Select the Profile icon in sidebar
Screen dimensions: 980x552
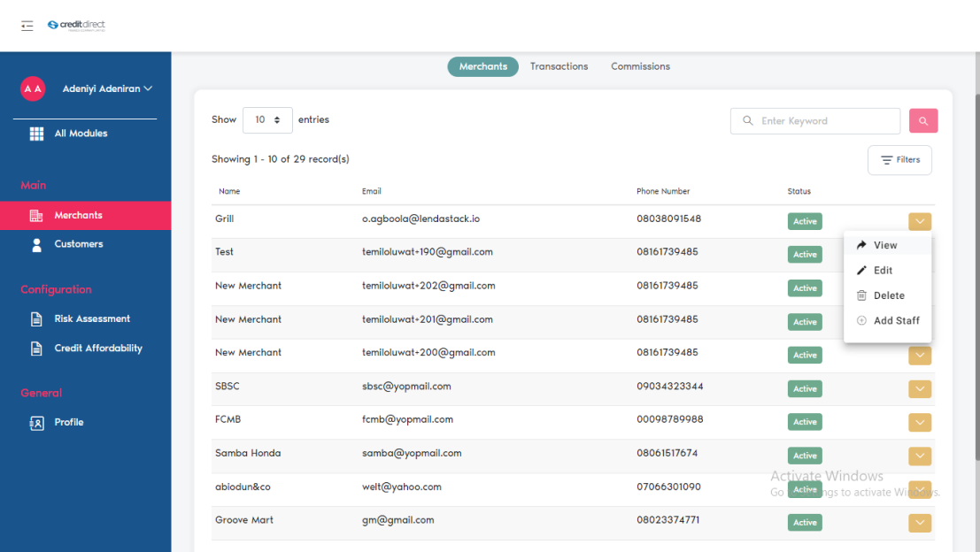pyautogui.click(x=36, y=422)
